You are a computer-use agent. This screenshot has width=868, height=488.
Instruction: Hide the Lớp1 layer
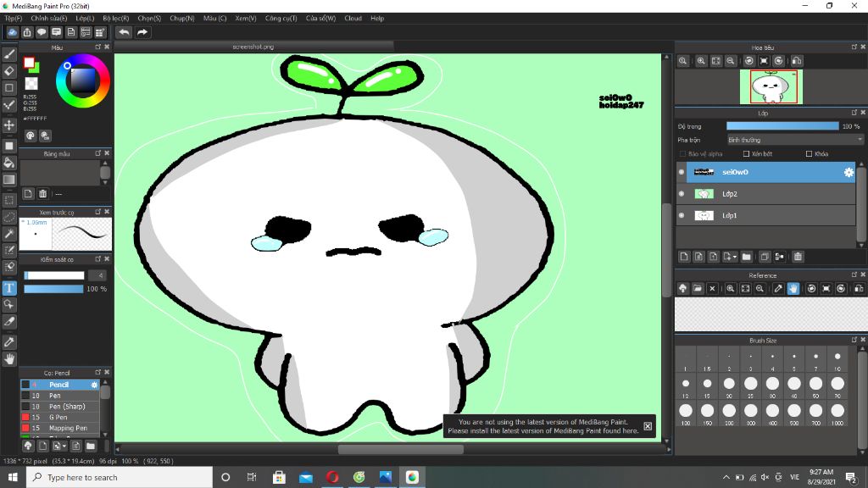[682, 215]
